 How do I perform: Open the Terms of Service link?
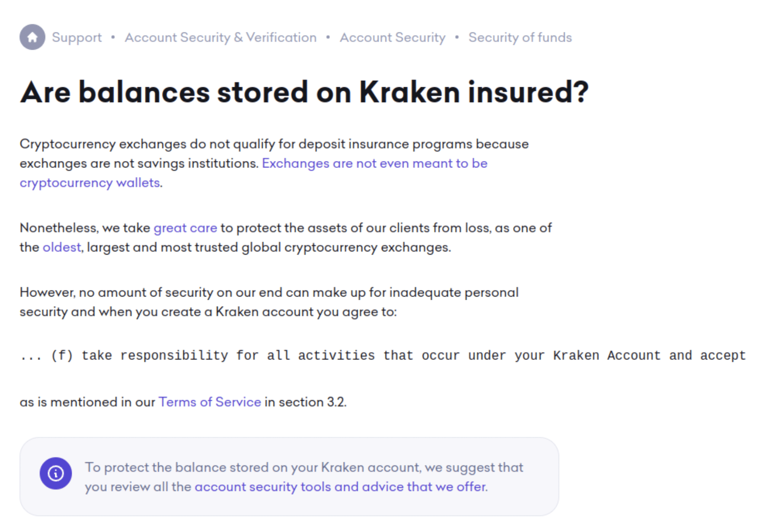(x=210, y=402)
